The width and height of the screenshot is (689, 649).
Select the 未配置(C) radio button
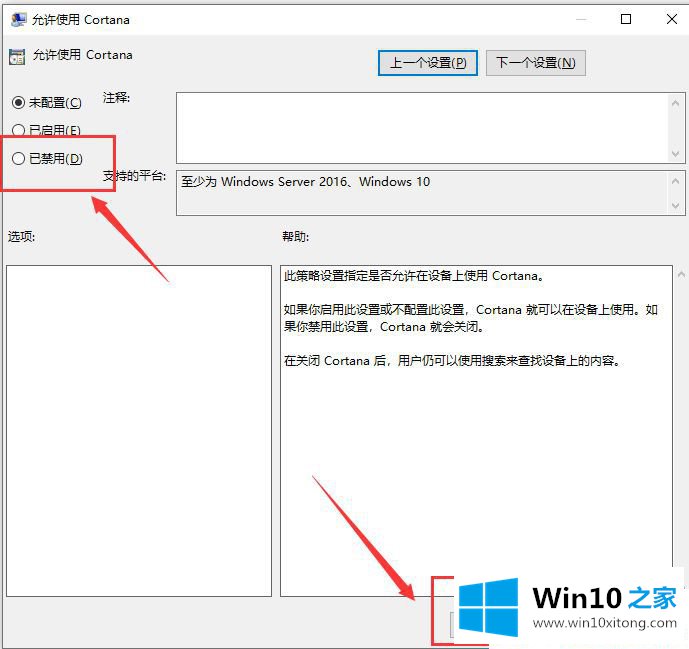tap(18, 103)
